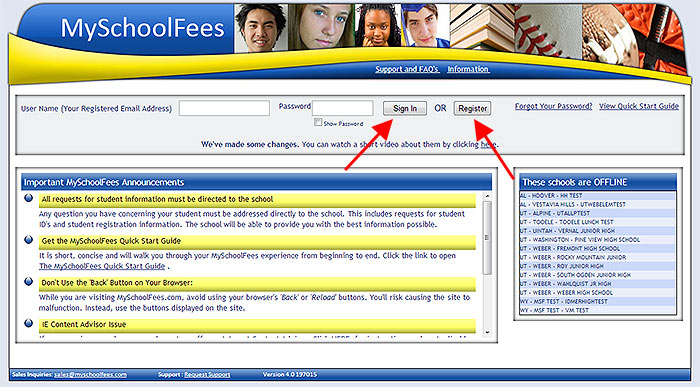
Task: Select 'Get the MySchoolFees Quick Start Guide' heading
Action: (x=257, y=241)
